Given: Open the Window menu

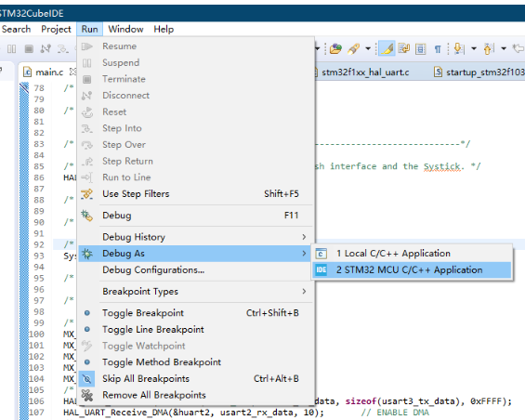Looking at the screenshot, I should 125,29.
